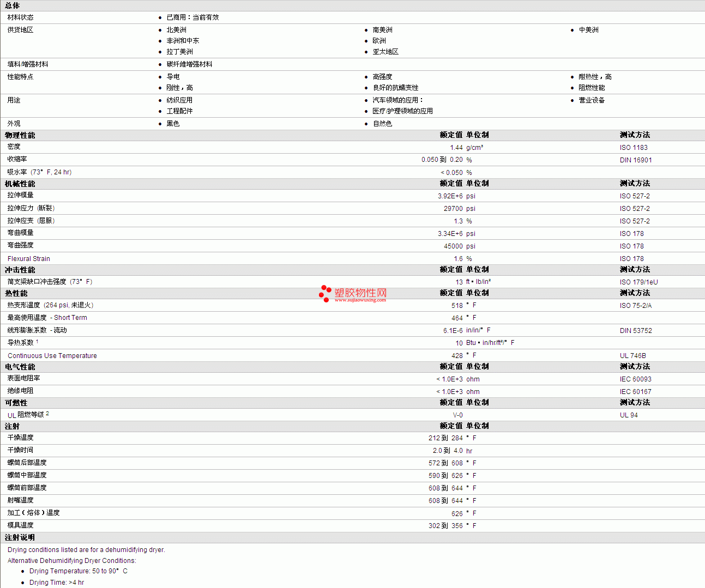Select the 物理性能 section header
Screen dimensions: 705x588
tap(20, 135)
